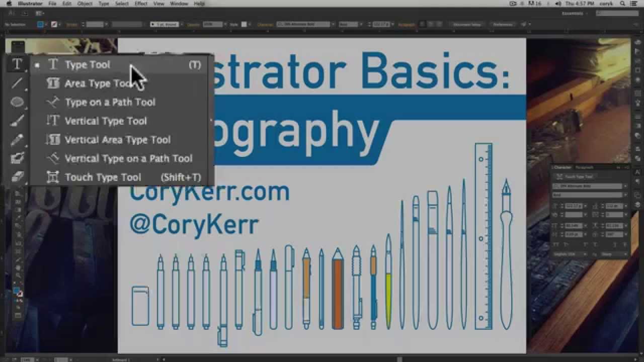Click the Opacity value field
644x362 pixels.
213,24
